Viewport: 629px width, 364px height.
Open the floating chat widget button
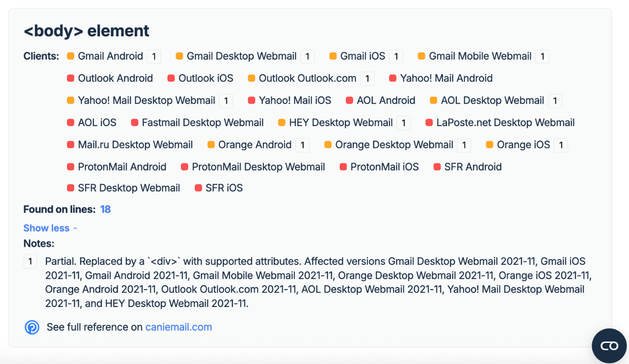(x=609, y=346)
